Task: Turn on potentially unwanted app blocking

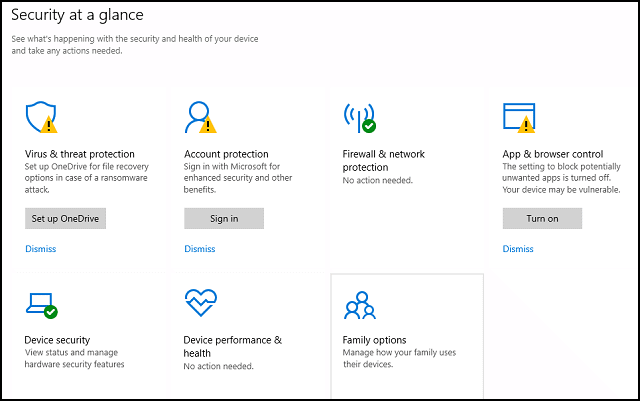Action: 542,218
